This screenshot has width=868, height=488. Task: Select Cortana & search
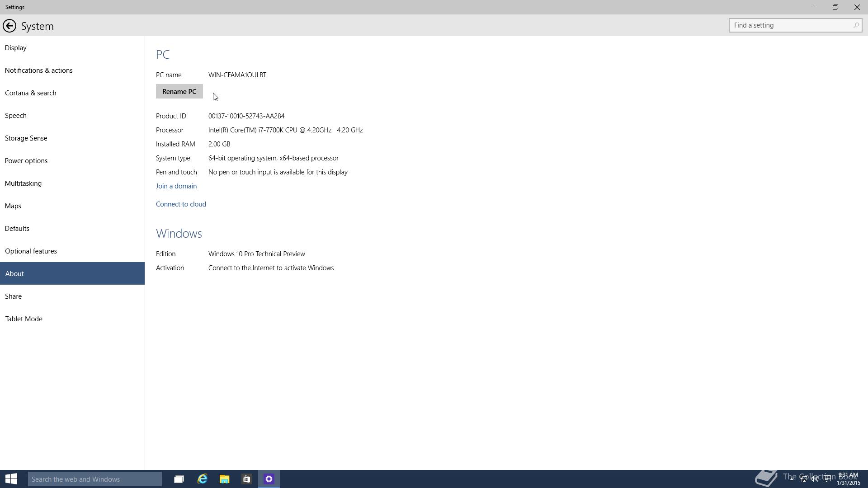coord(72,93)
